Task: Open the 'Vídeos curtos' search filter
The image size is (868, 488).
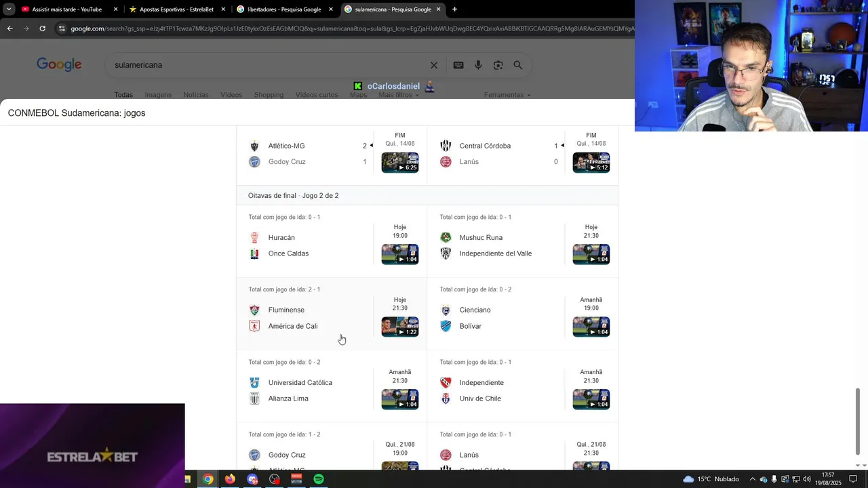Action: [317, 95]
